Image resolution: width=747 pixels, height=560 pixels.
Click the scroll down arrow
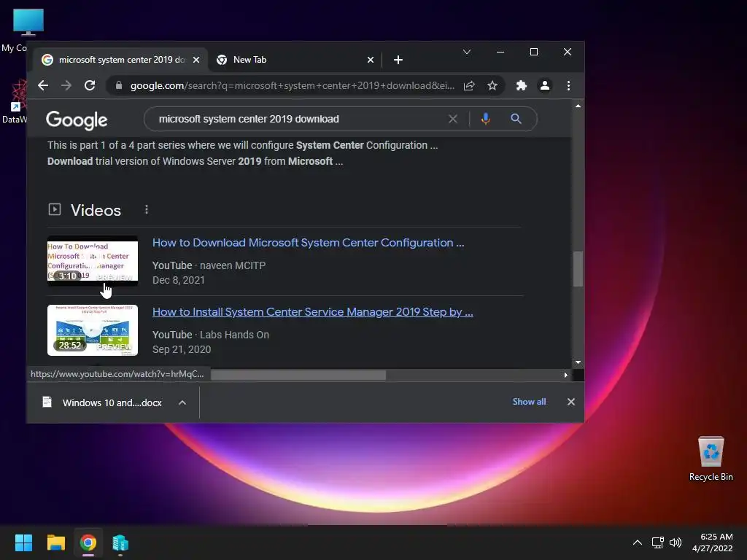[x=578, y=362]
